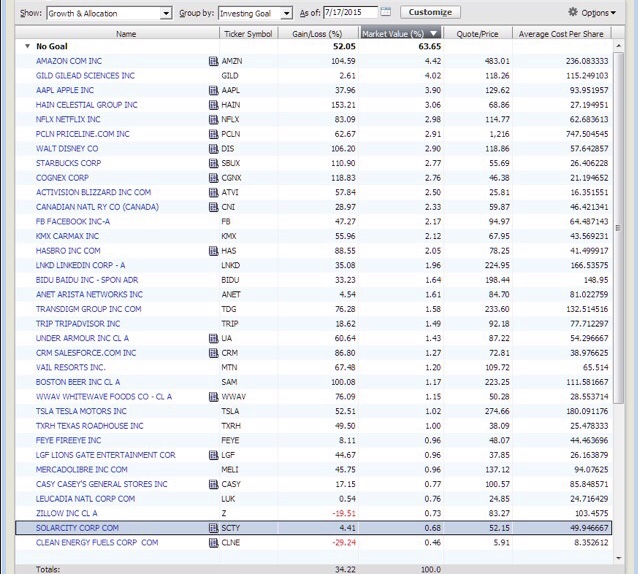Viewport: 638px width, 574px height.
Task: Open the Show dropdown, Growth & Allocation
Action: [x=109, y=13]
